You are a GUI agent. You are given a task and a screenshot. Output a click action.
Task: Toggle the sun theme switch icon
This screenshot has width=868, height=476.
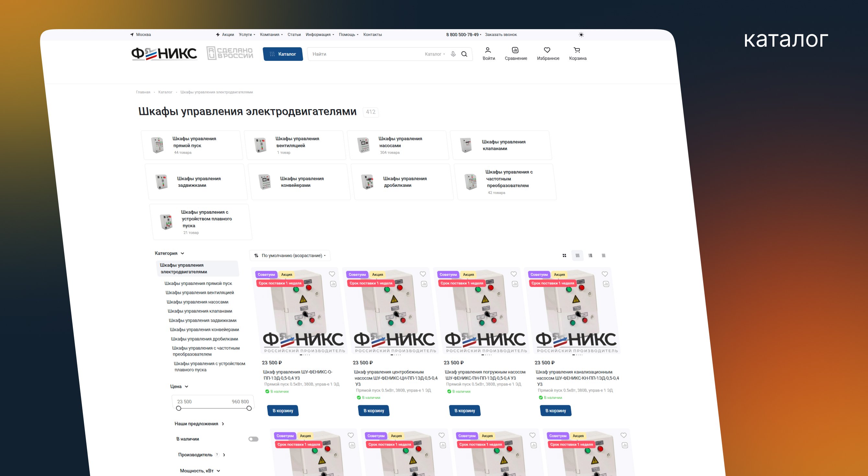(x=581, y=35)
